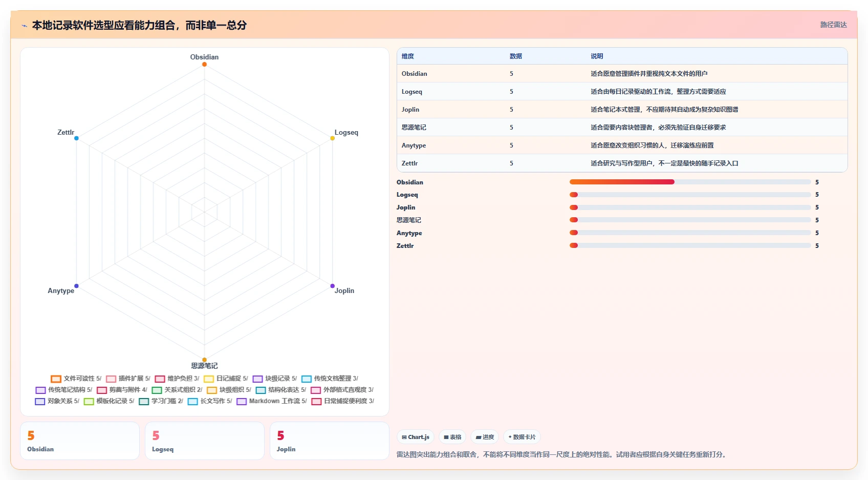Viewport: 868px width, 480px height.
Task: Toggle the 对象关系 legend entry
Action: point(57,401)
